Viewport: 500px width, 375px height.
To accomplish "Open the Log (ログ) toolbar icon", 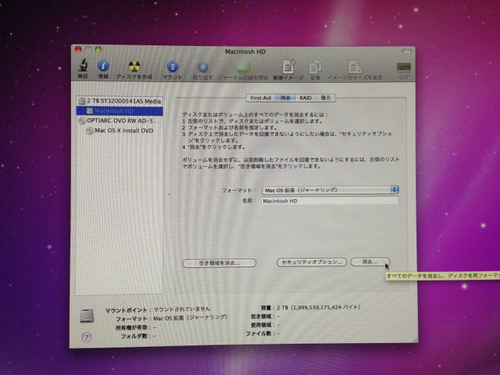I will coord(404,67).
